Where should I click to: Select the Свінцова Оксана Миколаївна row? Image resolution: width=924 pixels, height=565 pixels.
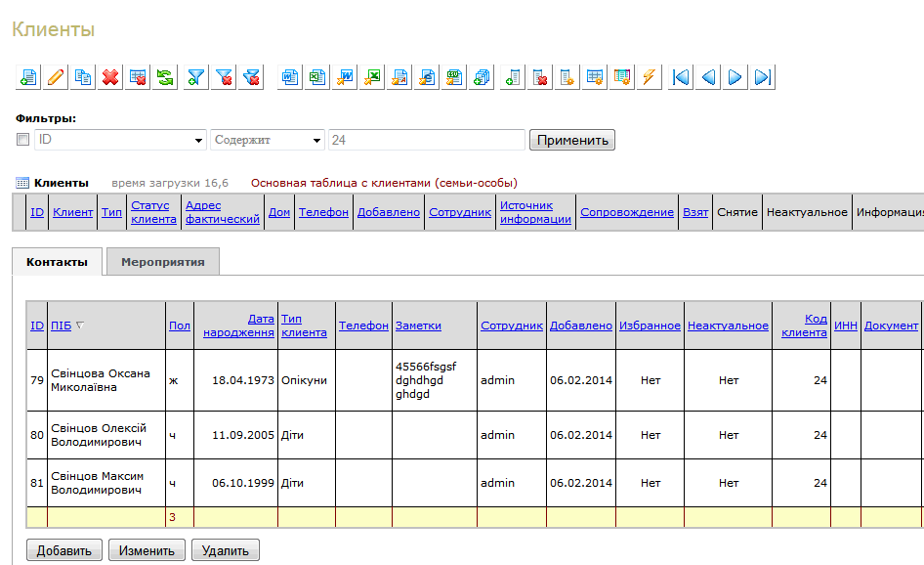coord(101,380)
